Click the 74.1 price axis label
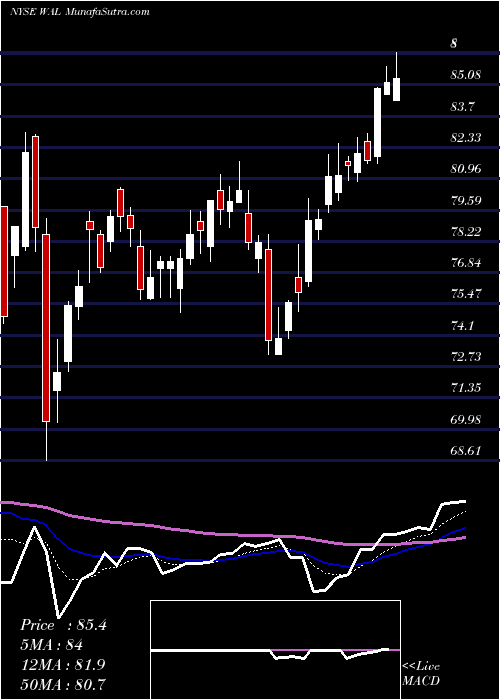The height and width of the screenshot is (700, 500). tap(463, 325)
